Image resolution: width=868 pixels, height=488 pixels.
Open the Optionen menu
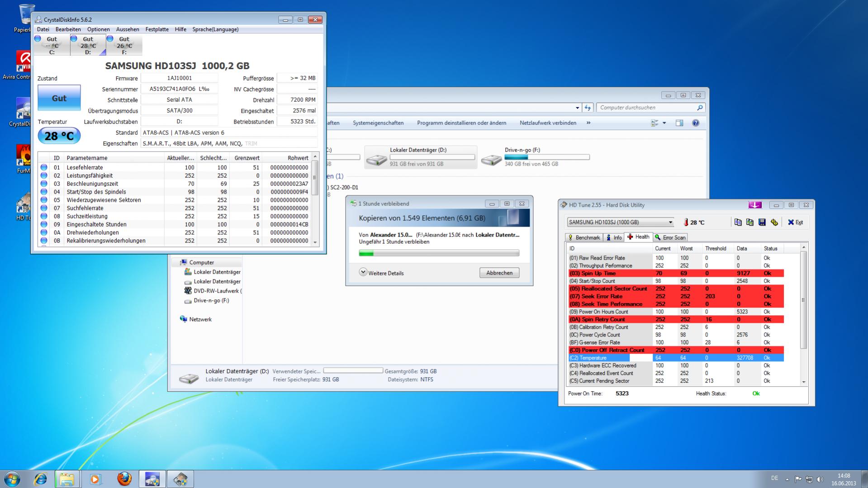tap(99, 29)
